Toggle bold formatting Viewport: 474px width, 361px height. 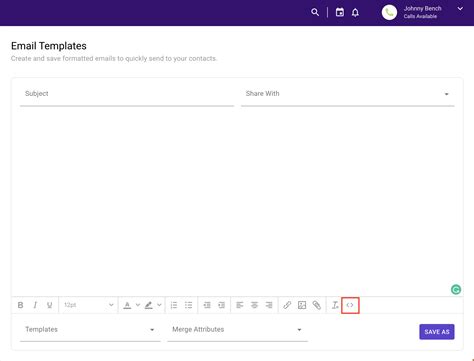pos(20,305)
